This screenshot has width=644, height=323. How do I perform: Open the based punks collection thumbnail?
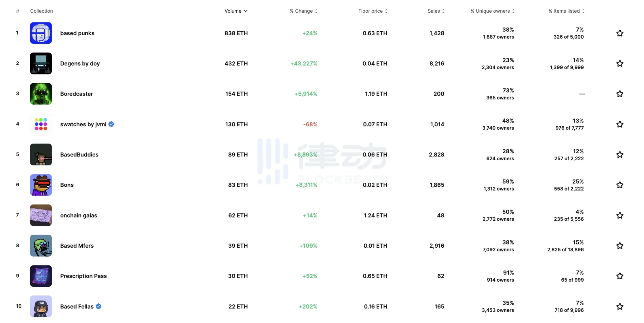click(x=41, y=33)
